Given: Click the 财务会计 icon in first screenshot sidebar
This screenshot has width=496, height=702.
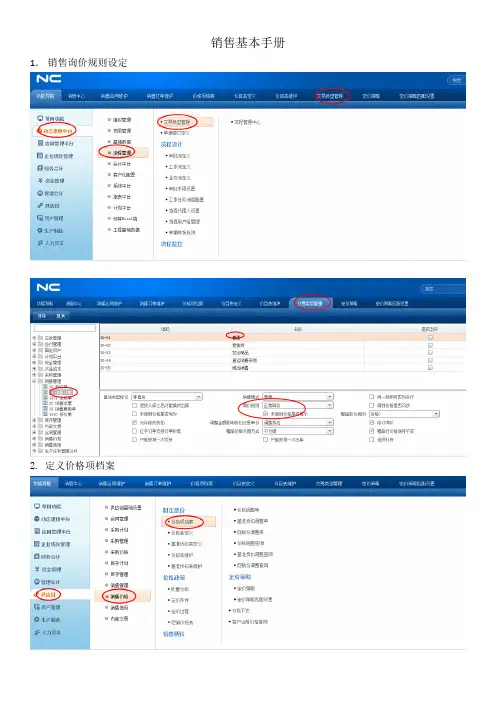Looking at the screenshot, I should pos(40,168).
